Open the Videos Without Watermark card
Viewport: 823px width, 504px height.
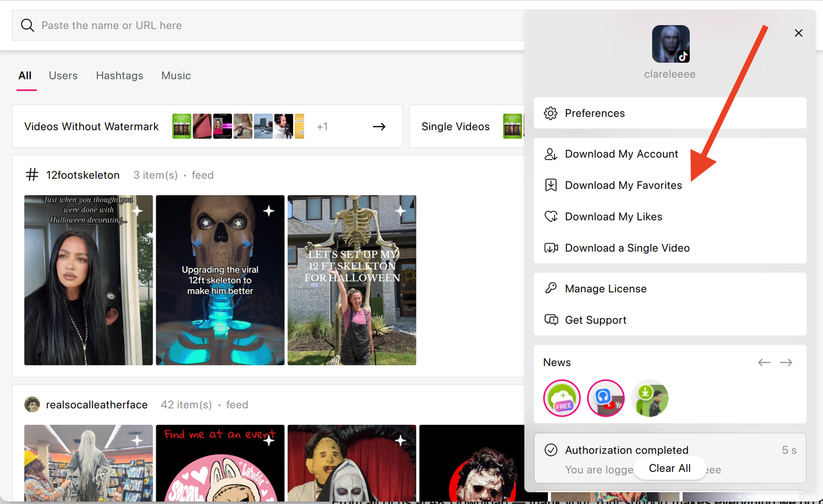pos(207,127)
